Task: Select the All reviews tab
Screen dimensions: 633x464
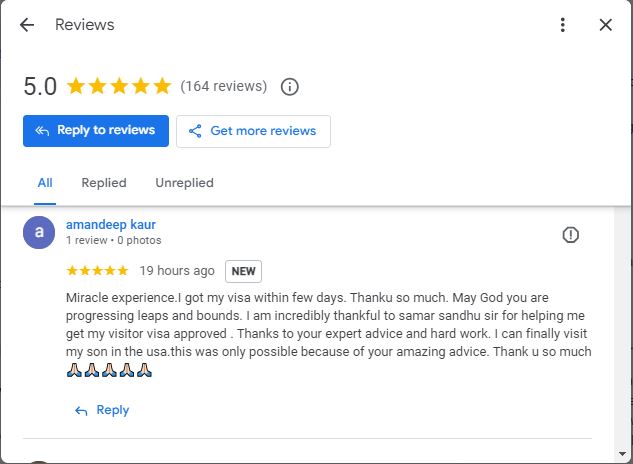Action: (45, 183)
